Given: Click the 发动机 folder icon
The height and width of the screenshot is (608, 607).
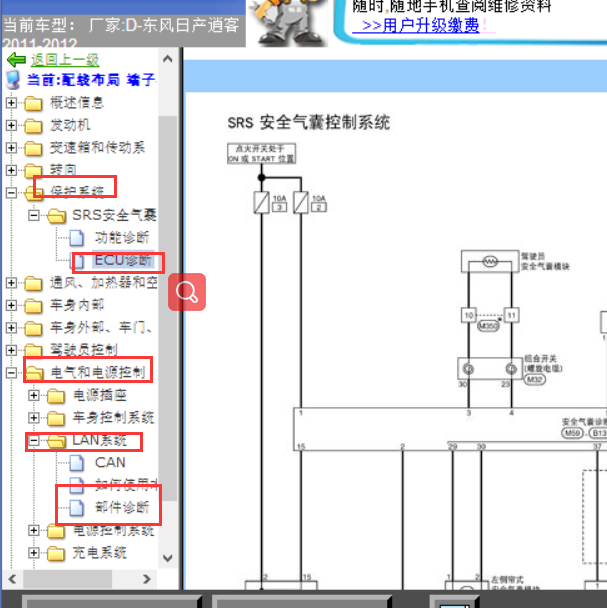Looking at the screenshot, I should click(33, 126).
